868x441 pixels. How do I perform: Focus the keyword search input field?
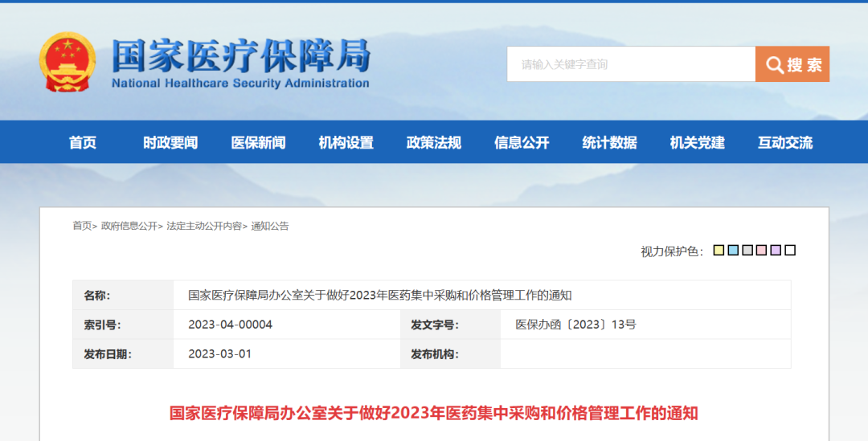click(631, 64)
